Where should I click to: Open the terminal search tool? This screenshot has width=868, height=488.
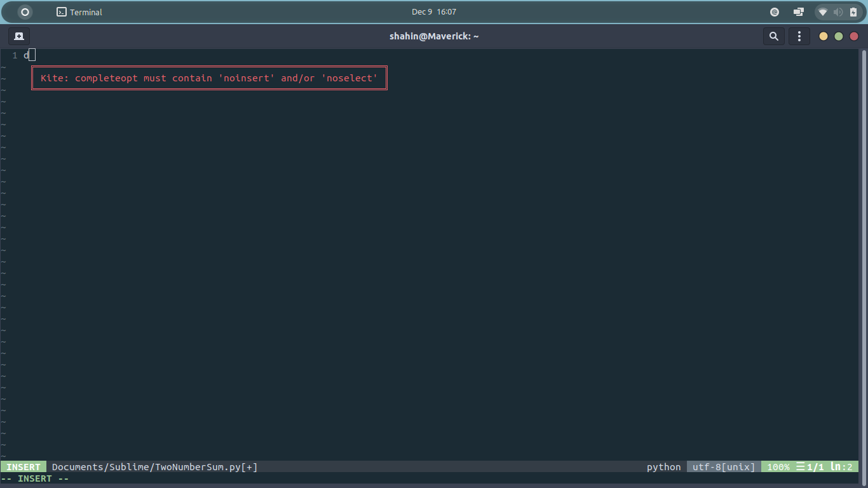pyautogui.click(x=774, y=36)
